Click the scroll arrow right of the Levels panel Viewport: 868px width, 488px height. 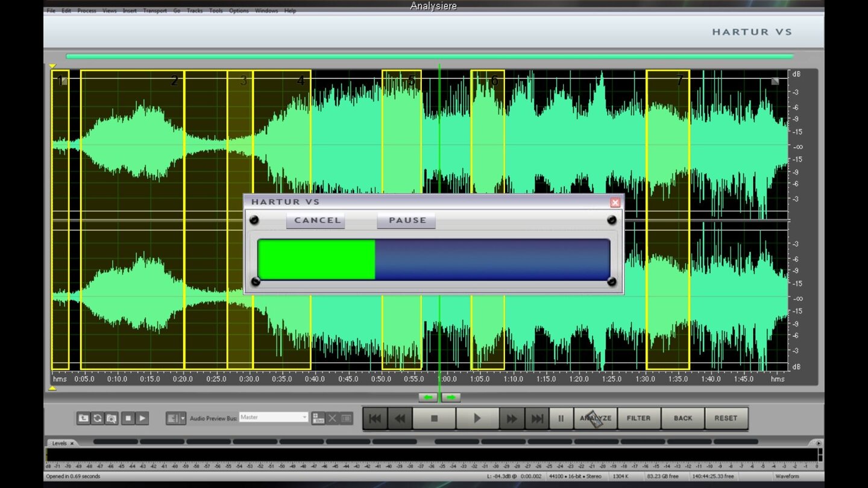819,443
